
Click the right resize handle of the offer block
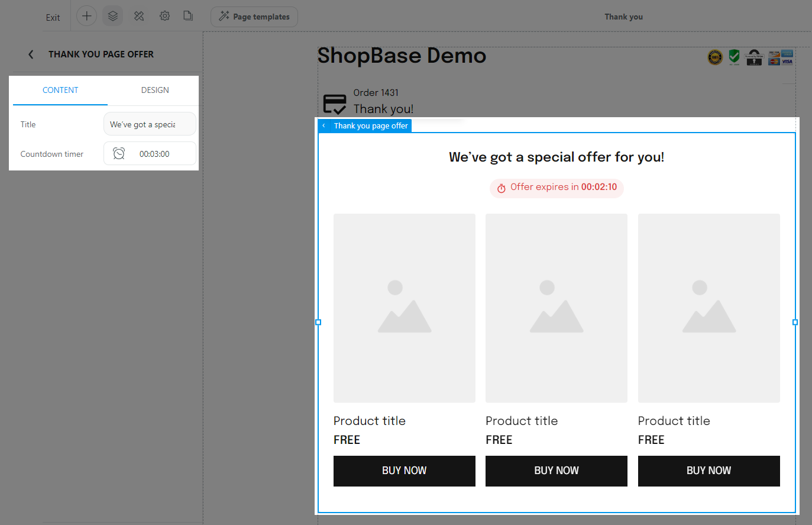coord(795,323)
